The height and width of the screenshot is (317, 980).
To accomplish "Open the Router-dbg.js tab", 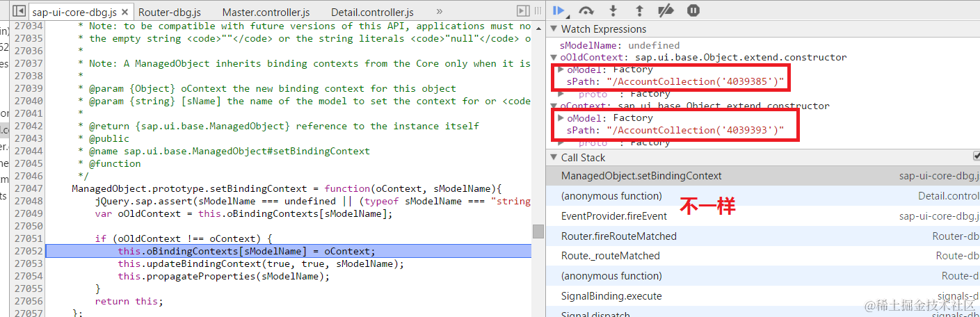I will [170, 13].
